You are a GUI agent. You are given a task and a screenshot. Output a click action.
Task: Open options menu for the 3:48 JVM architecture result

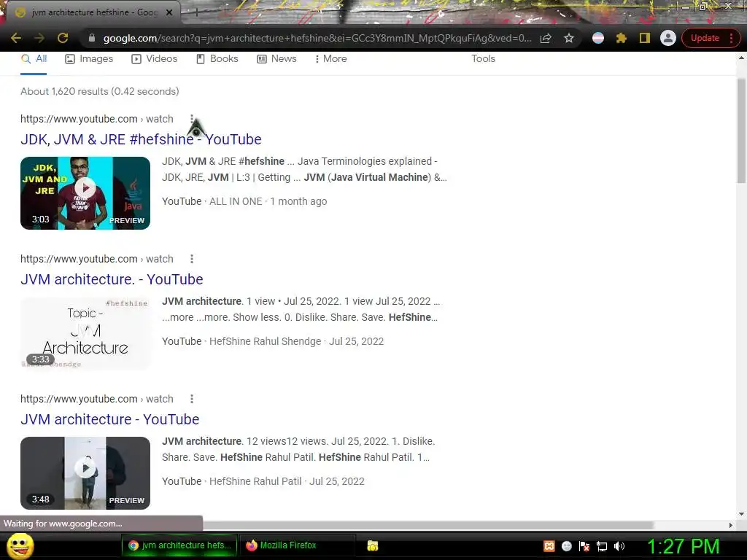pos(192,399)
